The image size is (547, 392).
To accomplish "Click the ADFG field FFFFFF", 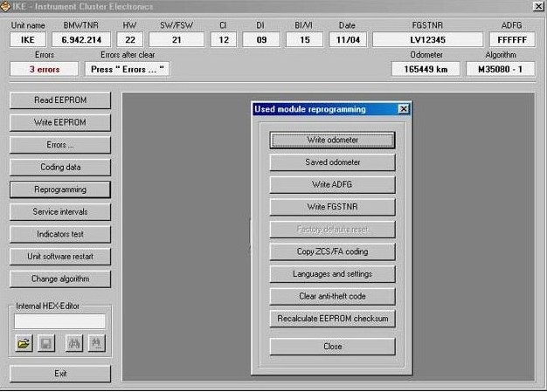I will pos(512,39).
